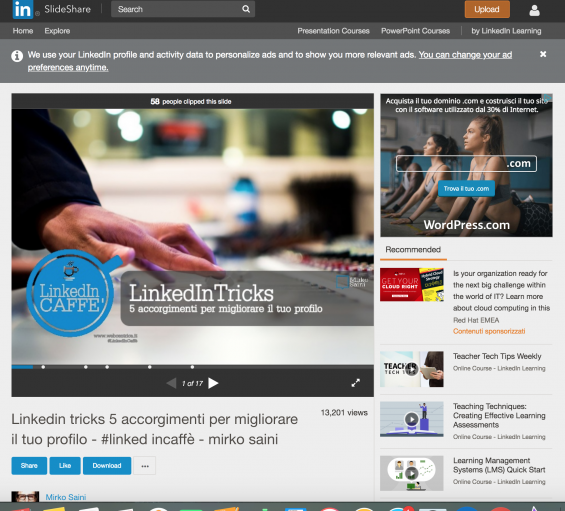
Task: Open Learning Management Systems thumbnail
Action: click(x=412, y=473)
